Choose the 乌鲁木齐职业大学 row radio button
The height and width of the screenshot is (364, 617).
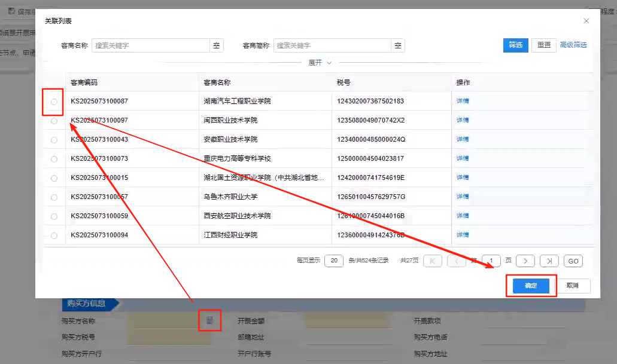[54, 197]
